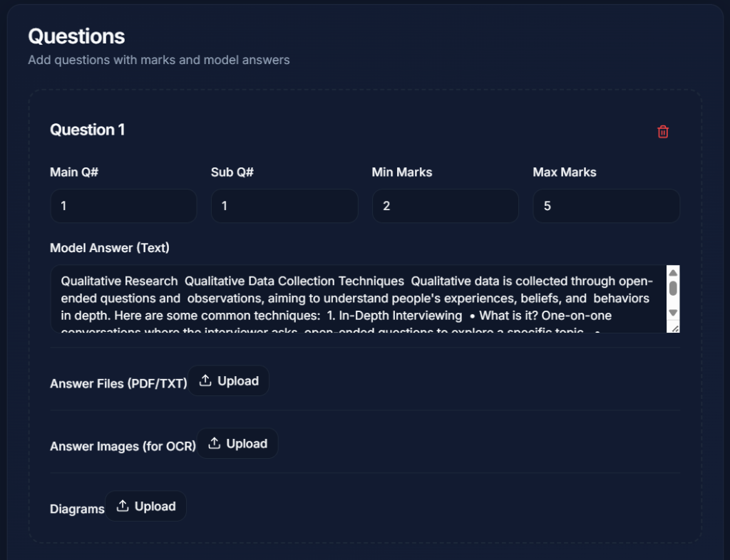Delete Question 1 with the trash icon
Viewport: 730px width, 560px height.
(663, 132)
